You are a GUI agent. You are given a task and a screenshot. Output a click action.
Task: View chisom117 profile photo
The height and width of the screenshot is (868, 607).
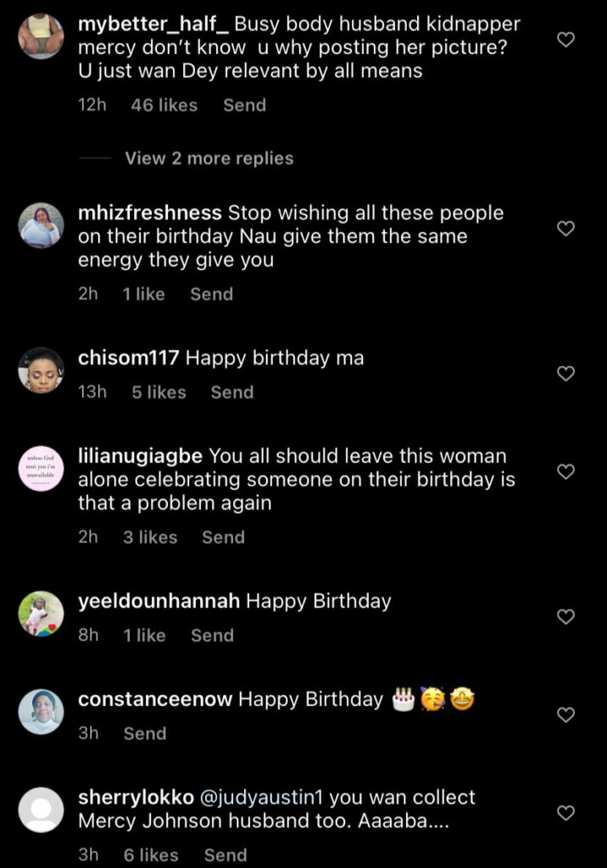click(41, 370)
